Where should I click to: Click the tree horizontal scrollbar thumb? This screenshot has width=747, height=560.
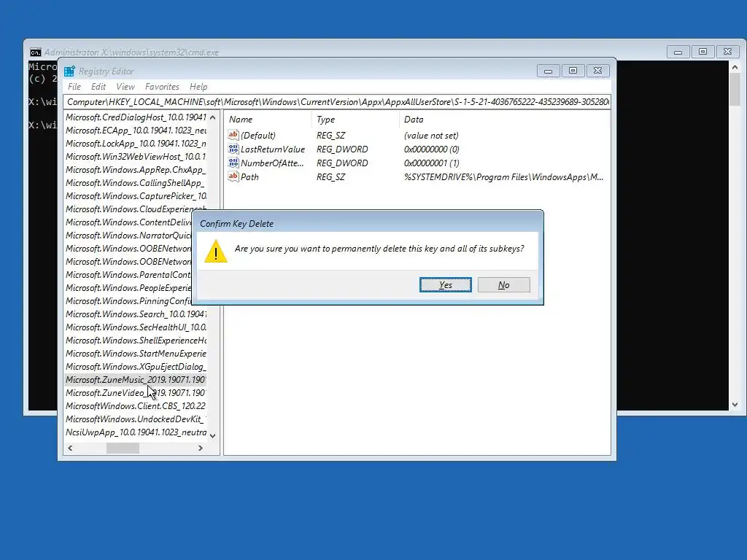pyautogui.click(x=123, y=448)
